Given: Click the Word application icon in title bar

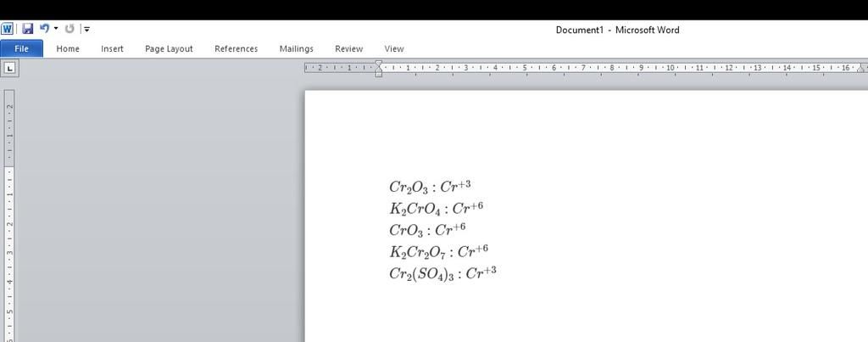Looking at the screenshot, I should pyautogui.click(x=7, y=29).
